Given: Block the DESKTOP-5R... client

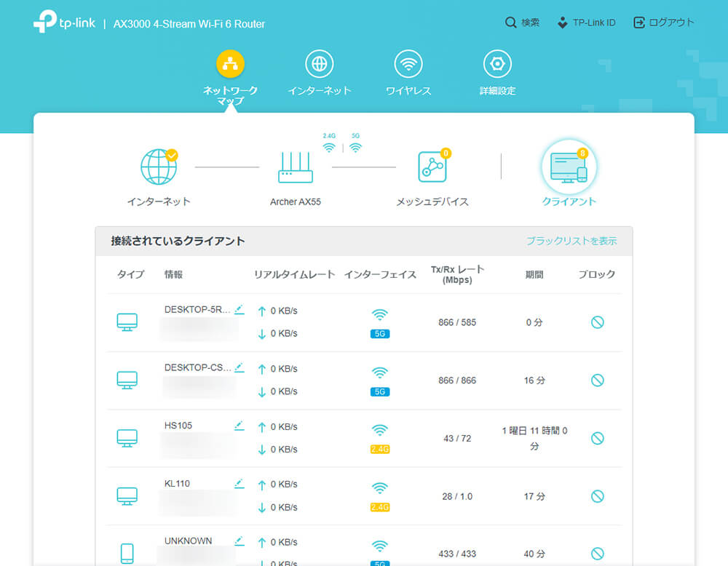Looking at the screenshot, I should [598, 322].
